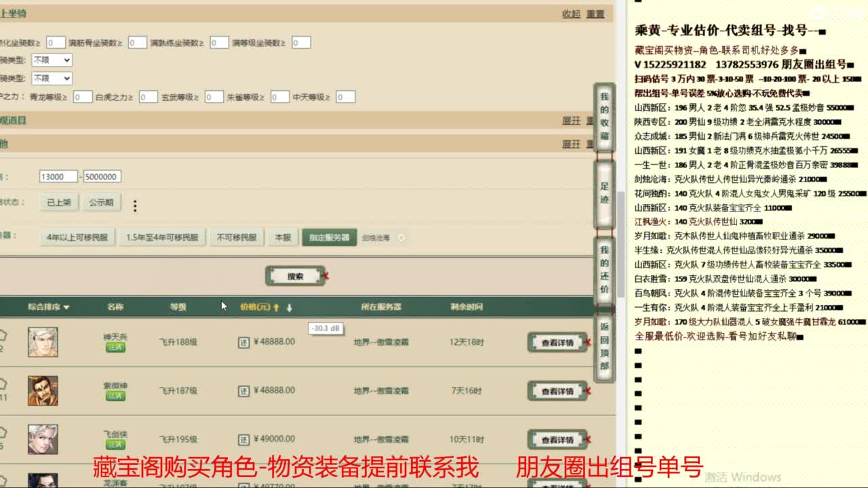Click 重置 next to 收起 in the mount section

coord(595,14)
